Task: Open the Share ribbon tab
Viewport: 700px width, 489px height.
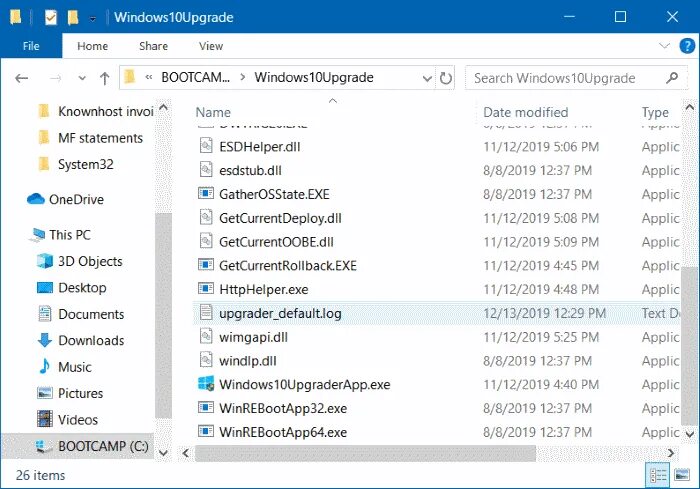Action: tap(153, 46)
